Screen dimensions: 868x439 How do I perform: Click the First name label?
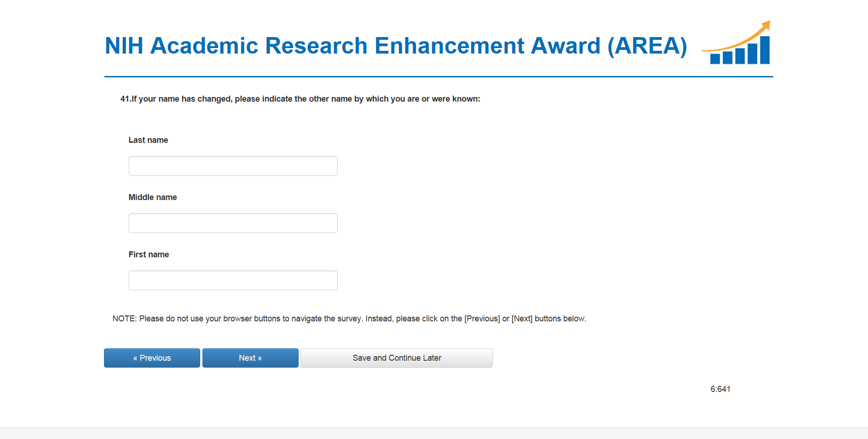149,255
